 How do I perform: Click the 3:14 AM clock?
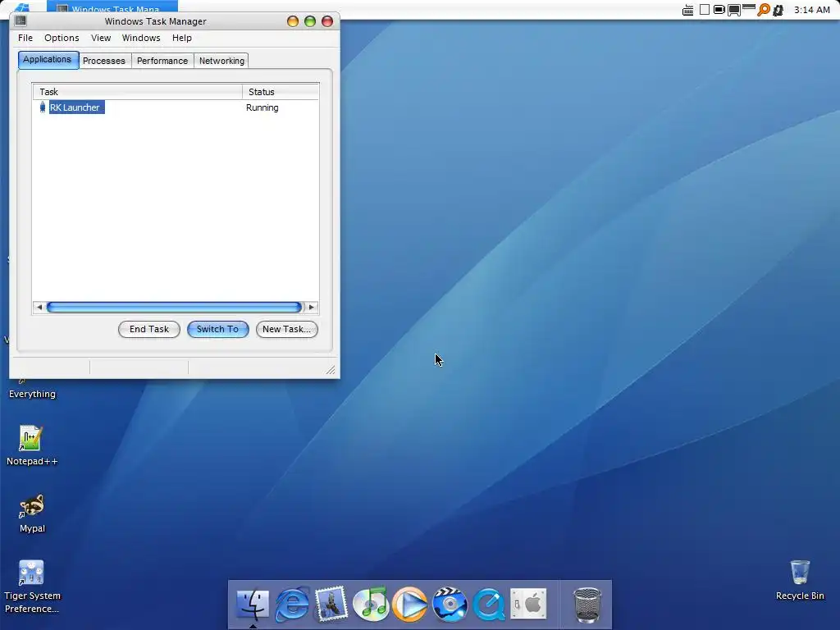point(811,10)
